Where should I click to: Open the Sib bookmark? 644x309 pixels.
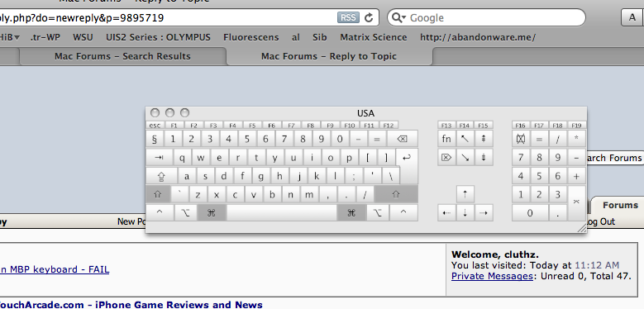coord(320,37)
